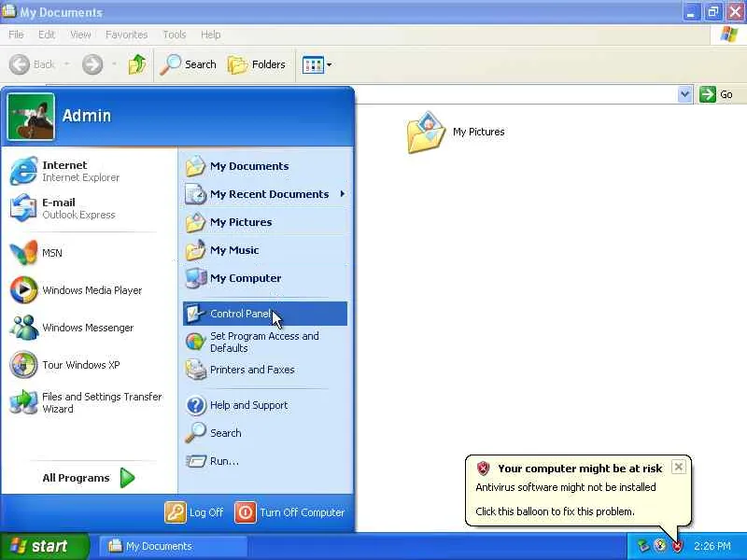Open My Computer from Start menu
The width and height of the screenshot is (747, 560).
[265, 278]
